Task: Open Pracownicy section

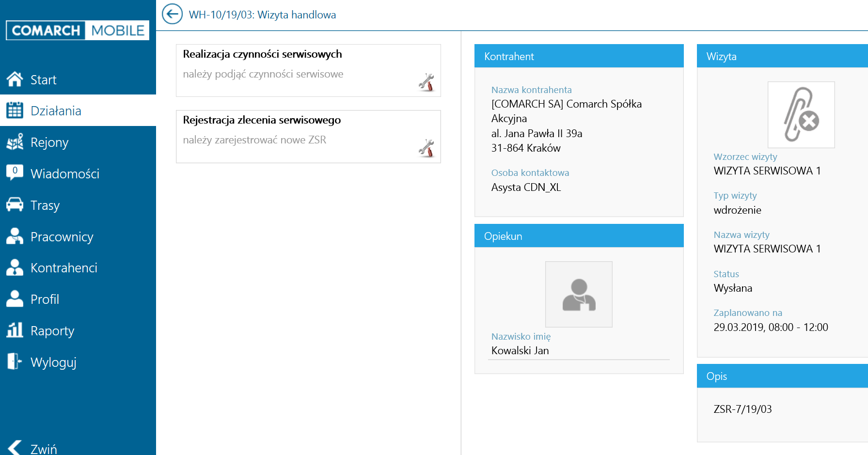Action: point(78,236)
